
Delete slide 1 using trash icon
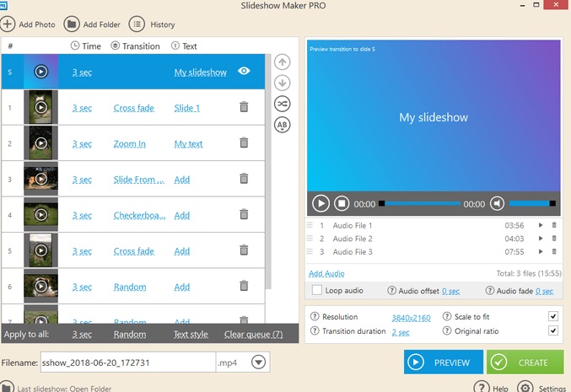pos(244,107)
